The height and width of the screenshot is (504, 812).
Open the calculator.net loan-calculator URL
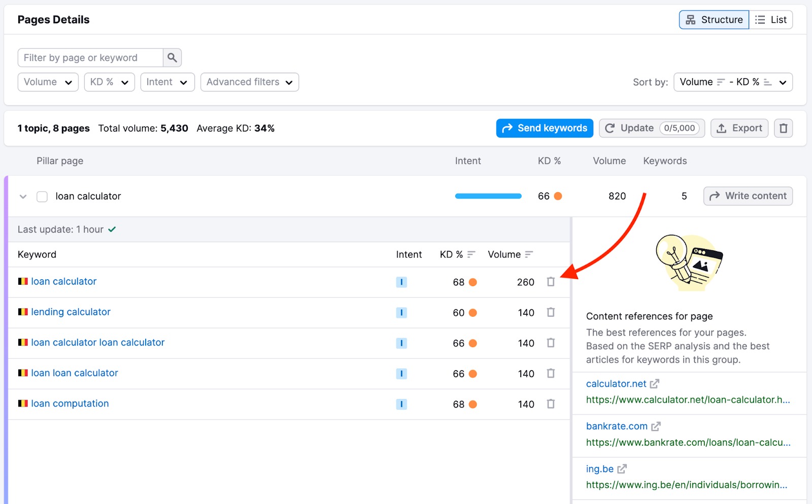(x=688, y=400)
